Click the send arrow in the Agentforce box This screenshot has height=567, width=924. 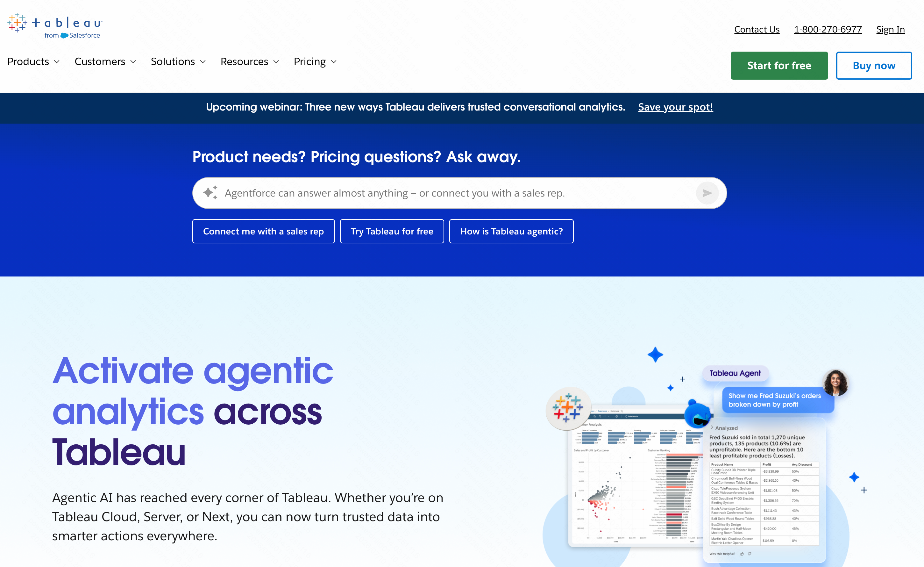(x=707, y=193)
